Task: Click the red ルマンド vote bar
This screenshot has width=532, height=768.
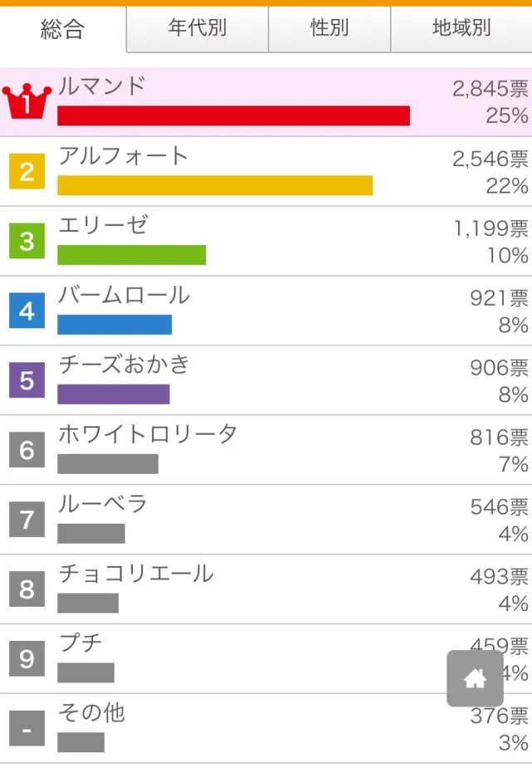Action: point(234,116)
